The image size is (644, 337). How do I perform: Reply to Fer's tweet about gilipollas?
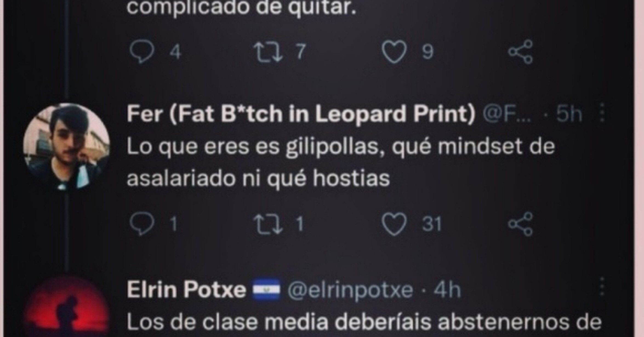tap(142, 224)
